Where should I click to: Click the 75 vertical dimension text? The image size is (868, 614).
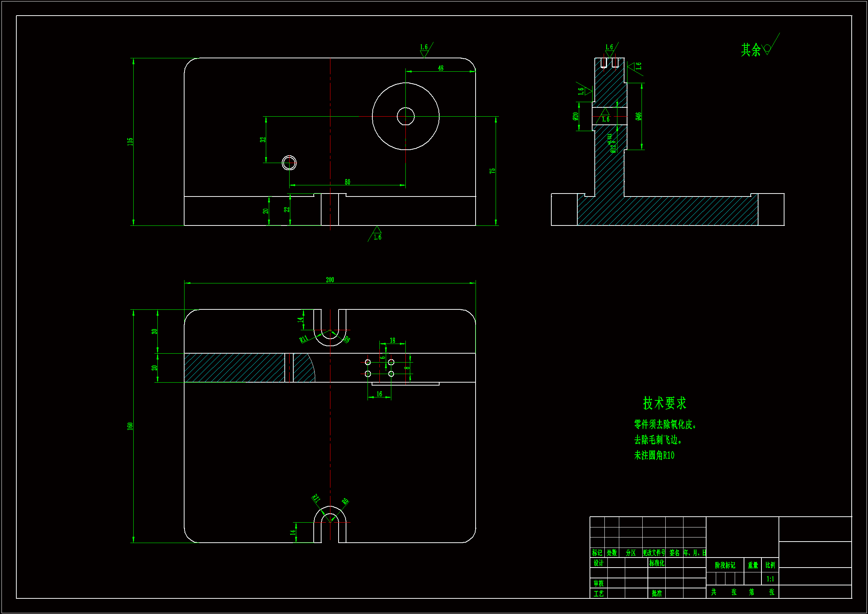492,171
